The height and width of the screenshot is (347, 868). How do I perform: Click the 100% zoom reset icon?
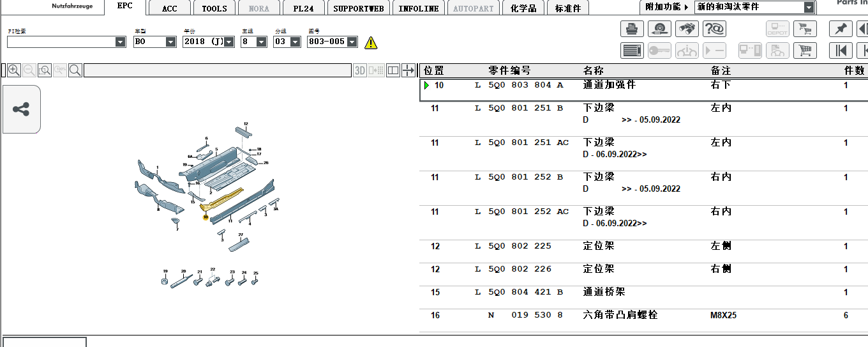(x=59, y=70)
